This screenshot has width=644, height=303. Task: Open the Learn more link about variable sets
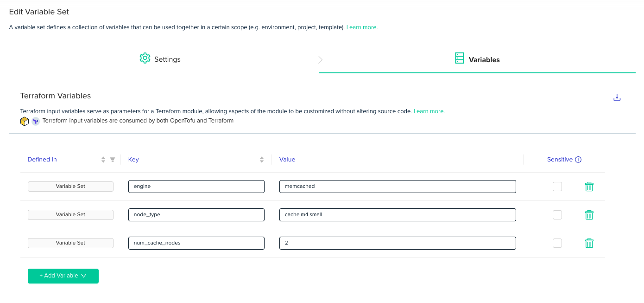[x=361, y=27]
